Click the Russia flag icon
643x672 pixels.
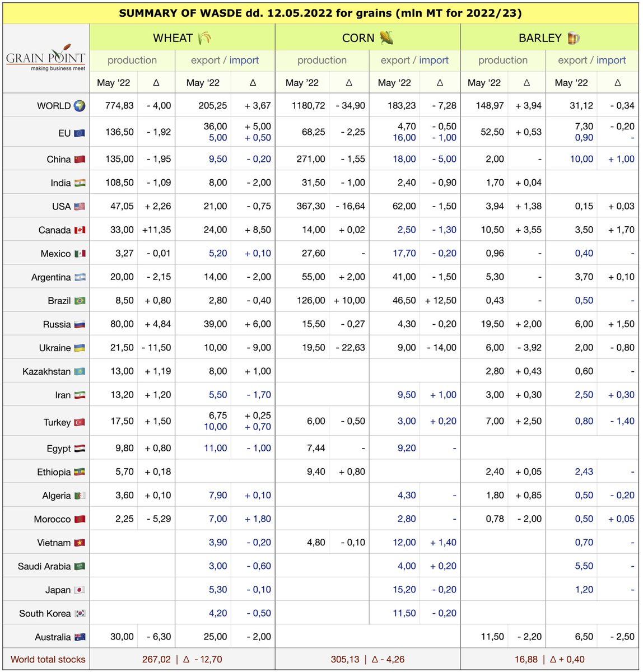80,324
